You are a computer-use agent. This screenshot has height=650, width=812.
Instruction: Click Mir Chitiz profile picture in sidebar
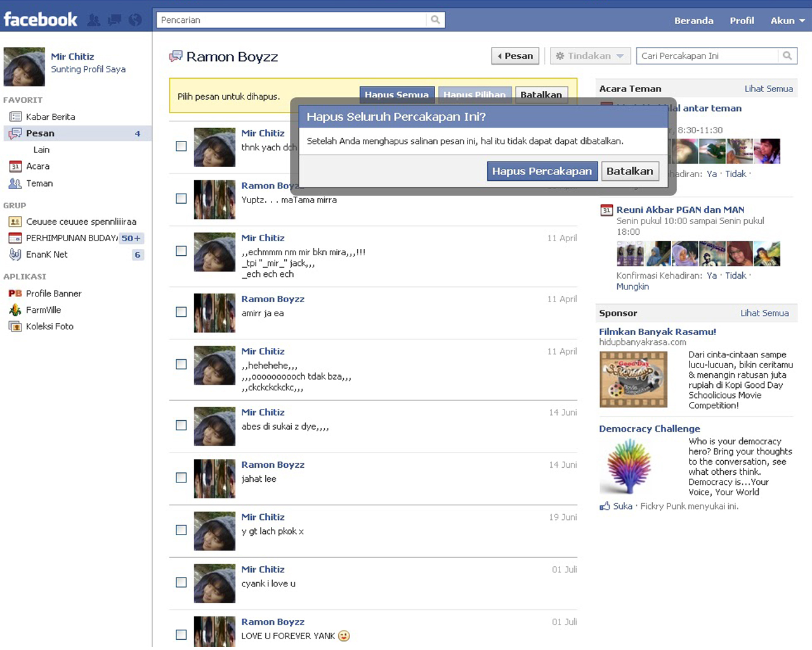(24, 67)
